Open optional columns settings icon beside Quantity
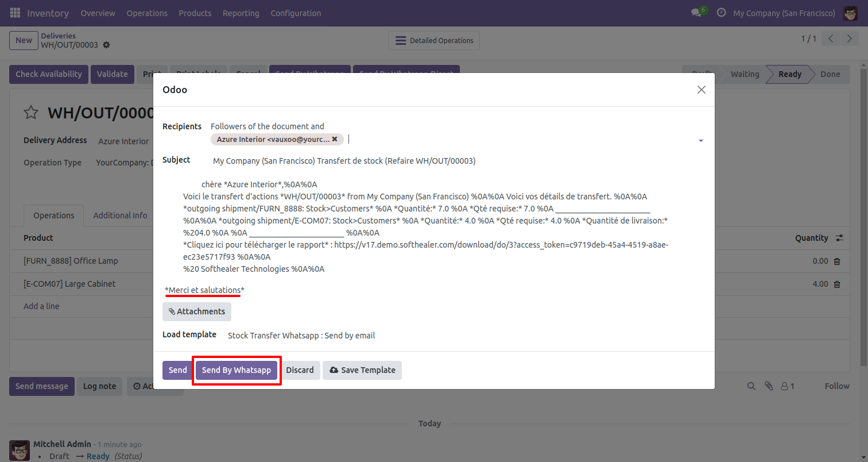868x462 pixels. click(839, 238)
